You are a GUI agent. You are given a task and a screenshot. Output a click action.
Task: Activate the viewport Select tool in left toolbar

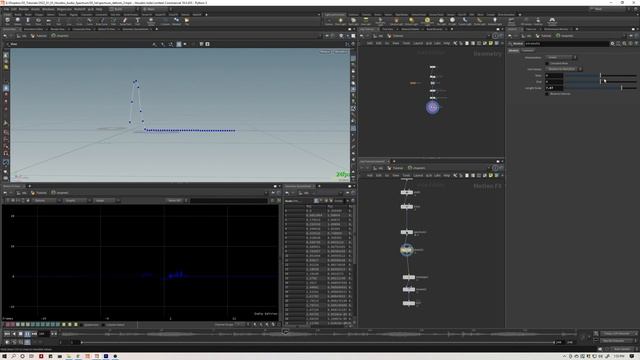pyautogui.click(x=6, y=55)
